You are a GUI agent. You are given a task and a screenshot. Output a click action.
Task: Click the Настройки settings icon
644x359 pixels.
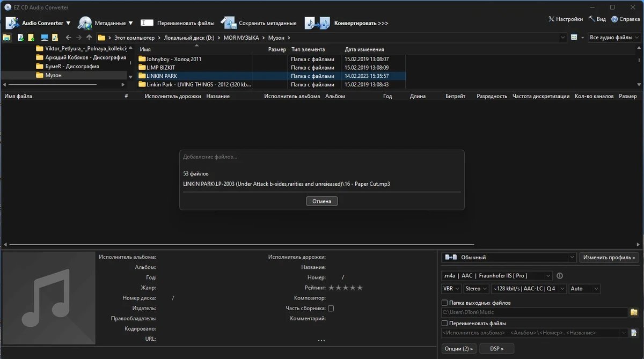pos(551,19)
